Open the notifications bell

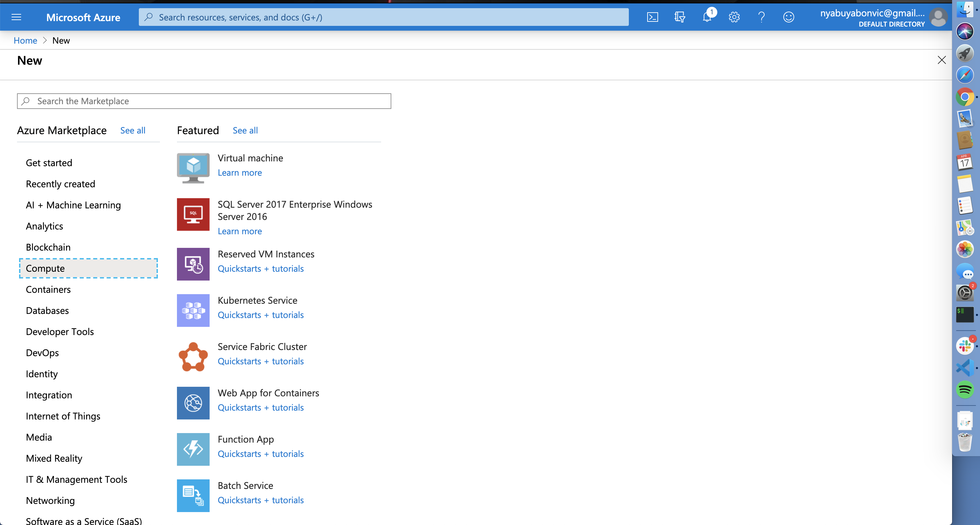[x=707, y=17]
